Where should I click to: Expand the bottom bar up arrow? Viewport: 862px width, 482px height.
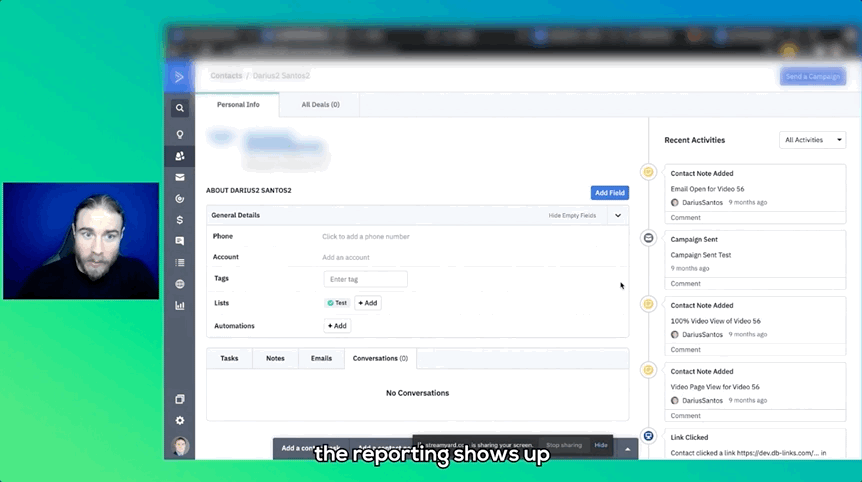(x=627, y=449)
